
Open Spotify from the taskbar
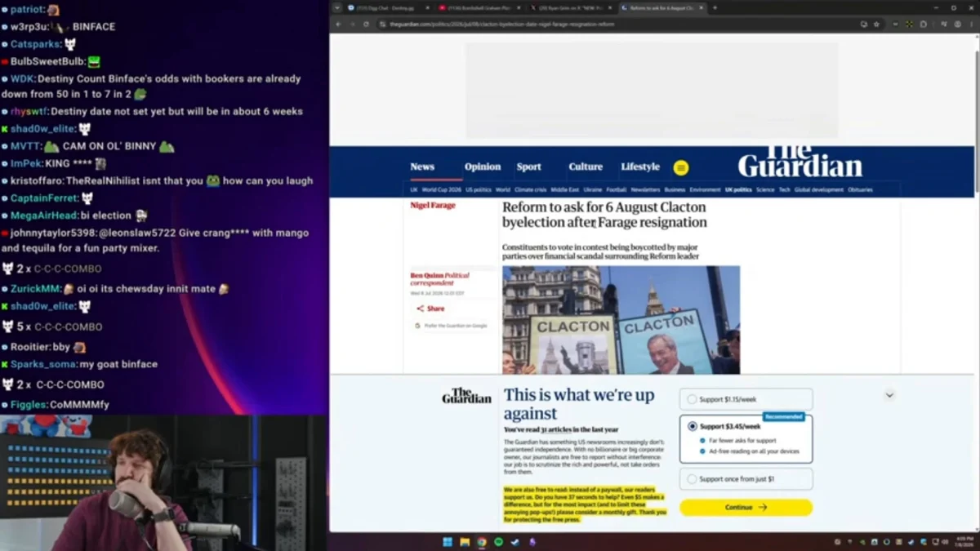(x=498, y=542)
